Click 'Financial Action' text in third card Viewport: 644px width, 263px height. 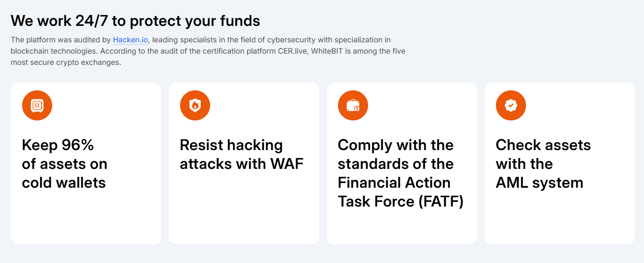394,183
